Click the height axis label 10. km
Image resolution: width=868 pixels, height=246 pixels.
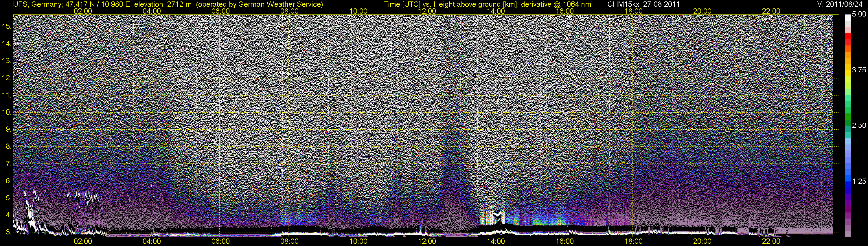pyautogui.click(x=7, y=113)
